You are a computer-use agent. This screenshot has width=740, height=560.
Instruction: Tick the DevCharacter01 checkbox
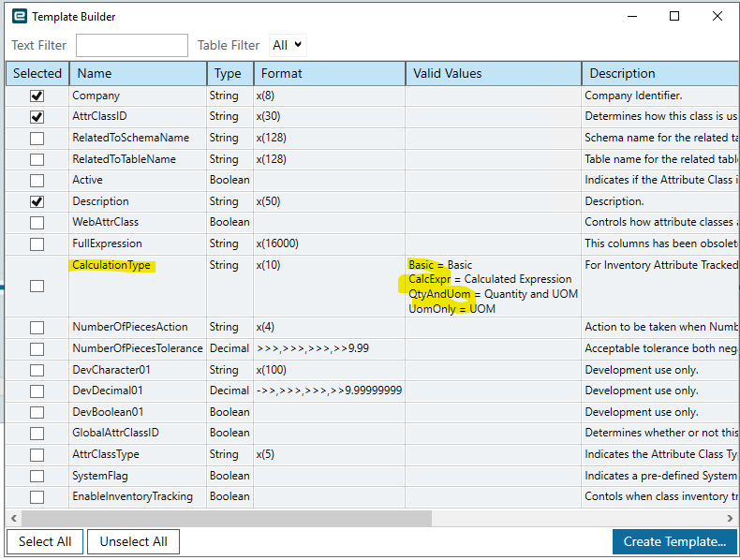[37, 370]
